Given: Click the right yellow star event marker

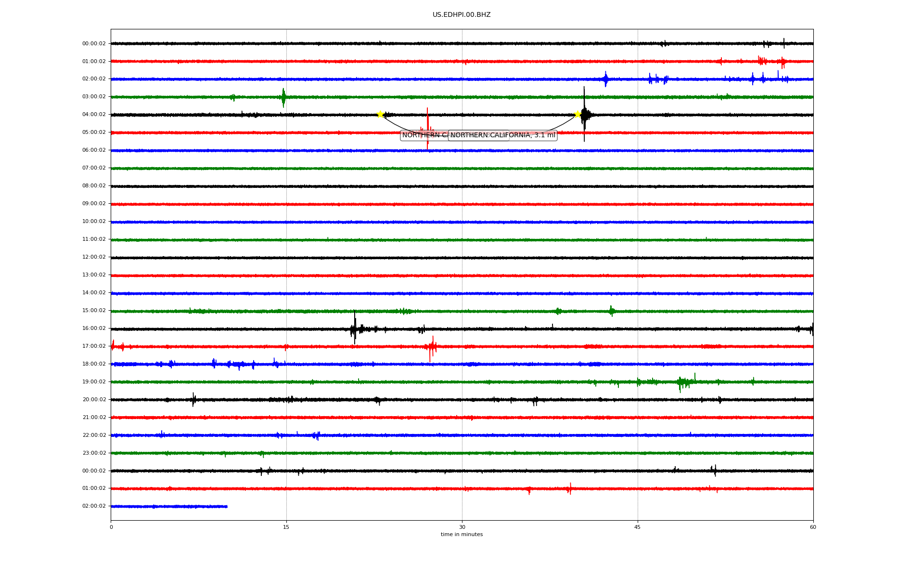Looking at the screenshot, I should coord(577,114).
